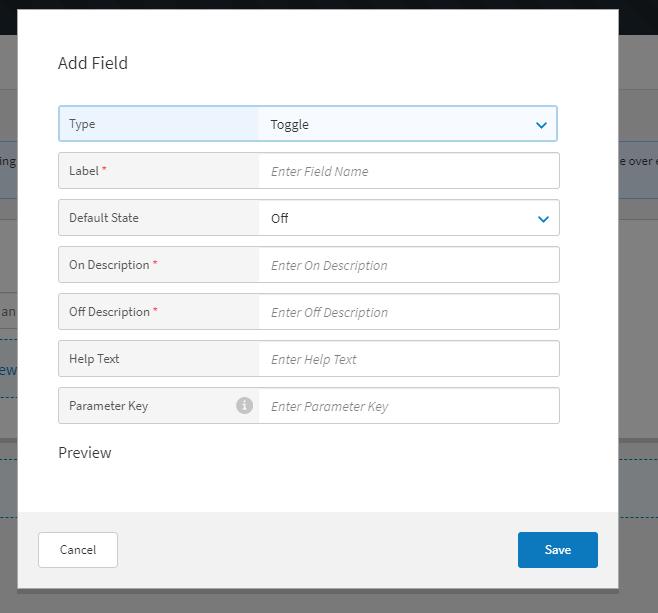Expand the Default State dropdown showing Off

400,218
